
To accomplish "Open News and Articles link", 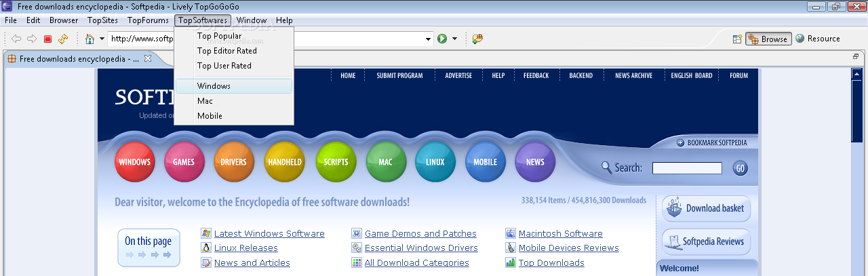I will pos(252,263).
